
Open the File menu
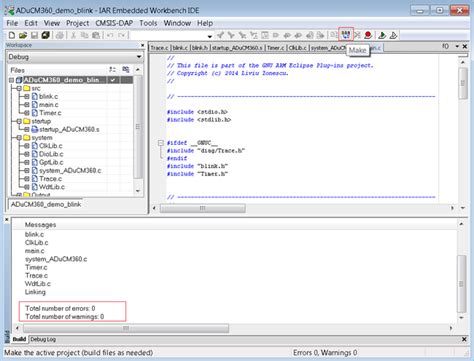coord(12,23)
